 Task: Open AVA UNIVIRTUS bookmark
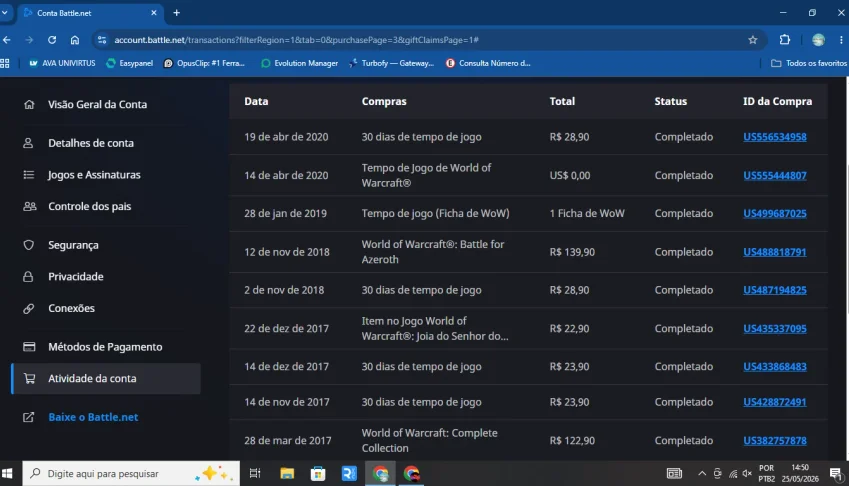point(62,63)
